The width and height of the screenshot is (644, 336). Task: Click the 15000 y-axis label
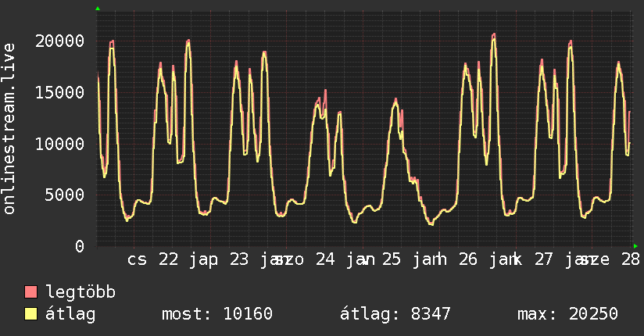(x=60, y=92)
